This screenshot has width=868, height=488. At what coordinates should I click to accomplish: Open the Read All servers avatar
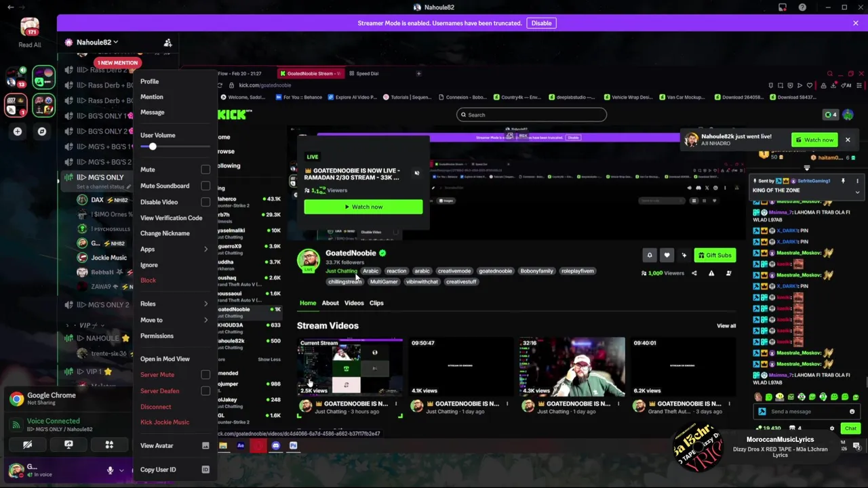click(29, 28)
